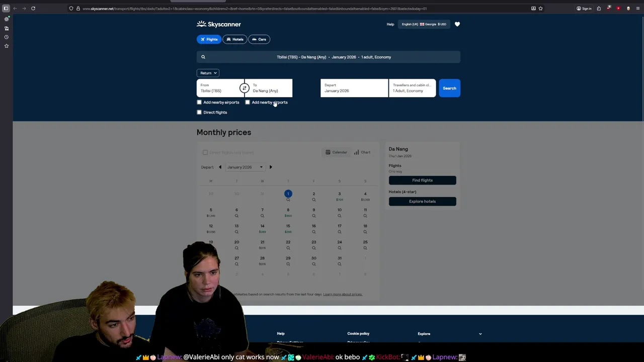Viewport: 644px width, 362px height.
Task: Select January 31 in the calendar
Action: [340, 258]
